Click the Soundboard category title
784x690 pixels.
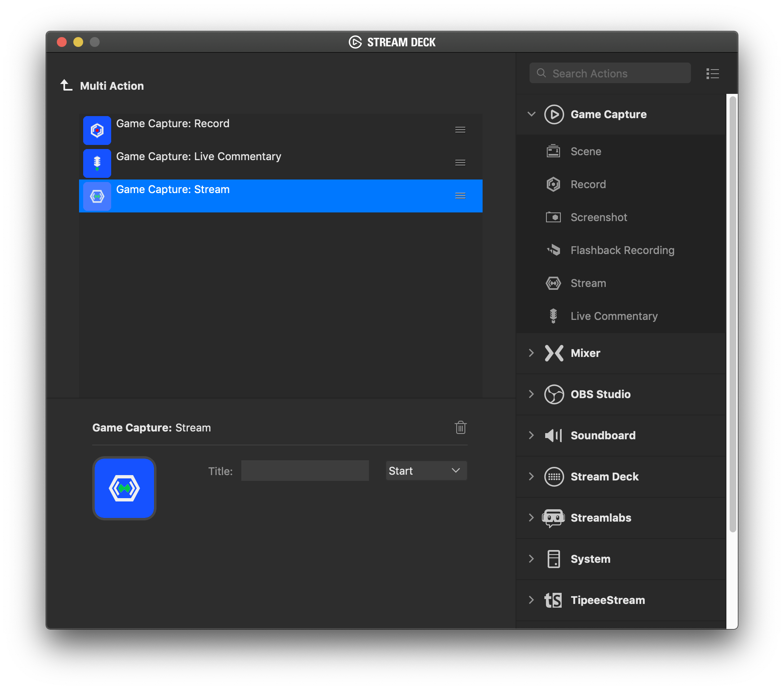point(603,436)
